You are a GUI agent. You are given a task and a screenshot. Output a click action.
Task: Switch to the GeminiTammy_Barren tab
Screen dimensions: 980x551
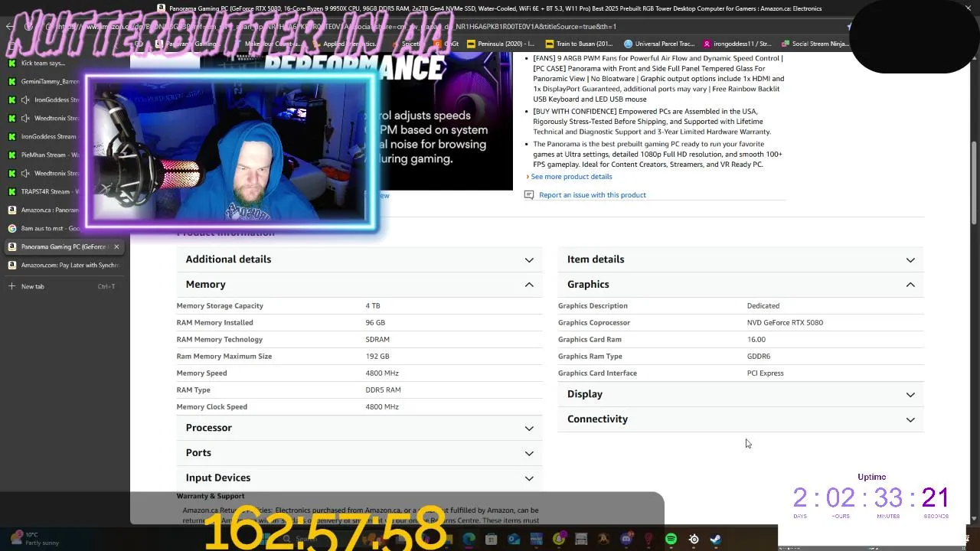point(43,81)
